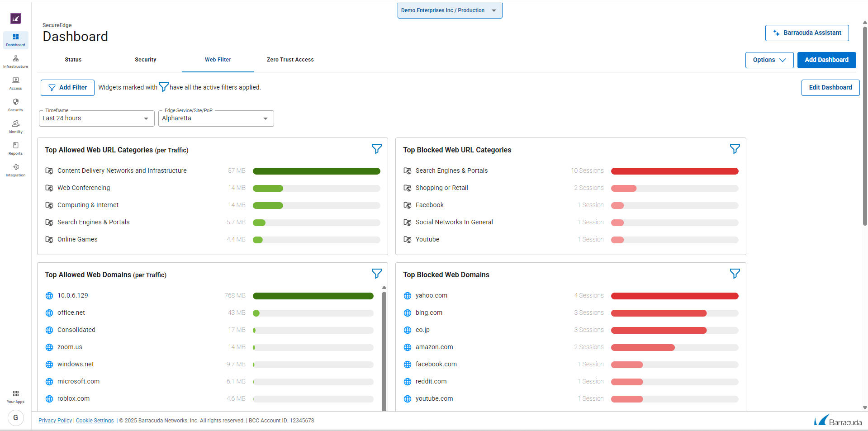Open Integration sidebar icon
The width and height of the screenshot is (868, 431).
click(x=15, y=170)
